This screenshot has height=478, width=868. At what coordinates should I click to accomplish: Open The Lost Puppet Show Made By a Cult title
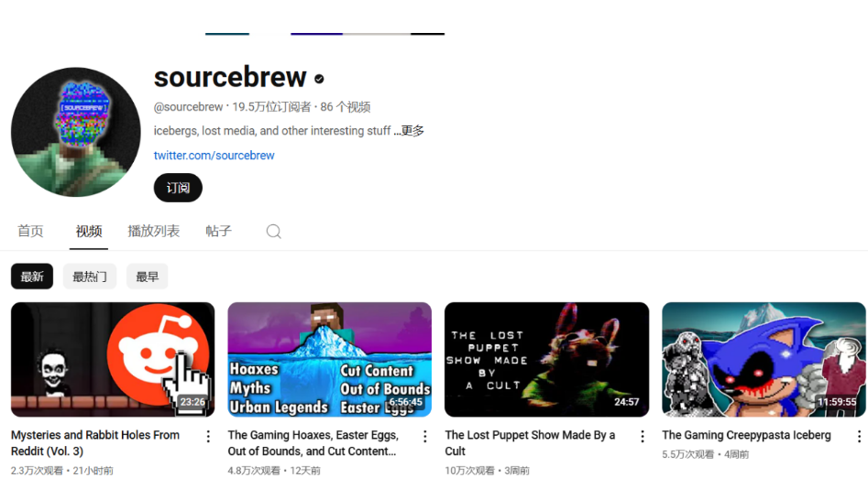tap(530, 443)
